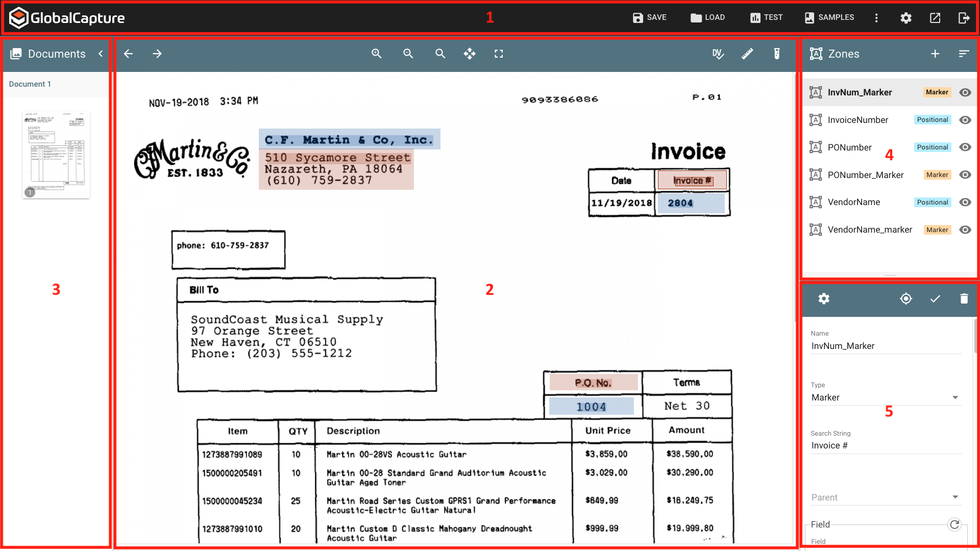
Task: Open zone properties gear icon
Action: pyautogui.click(x=824, y=298)
